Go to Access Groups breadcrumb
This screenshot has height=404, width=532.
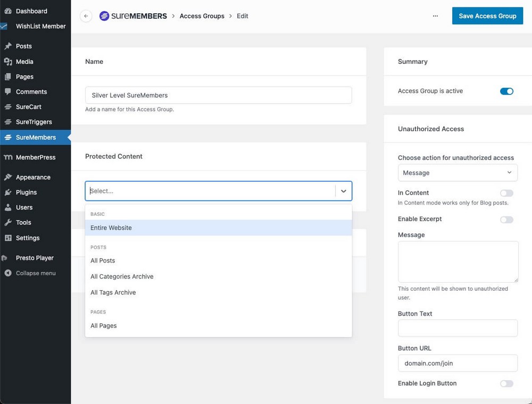[x=202, y=16]
